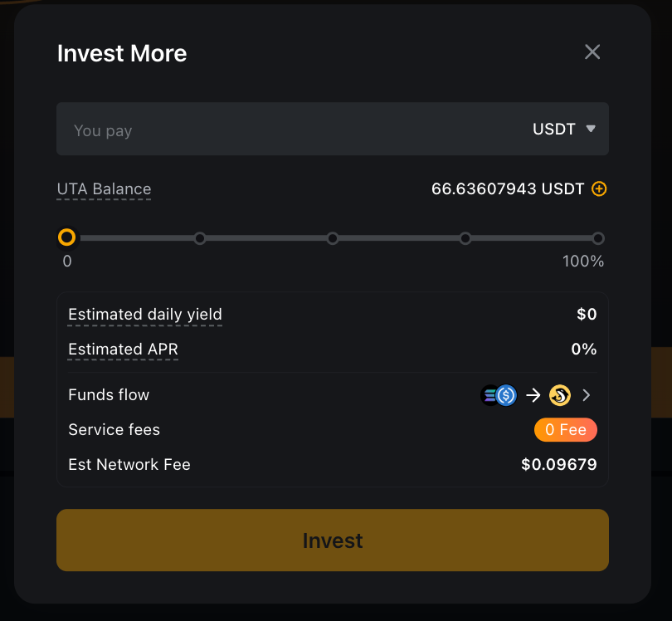Click the yellow destination icon in Funds flow
This screenshot has width=672, height=621.
pyautogui.click(x=560, y=395)
